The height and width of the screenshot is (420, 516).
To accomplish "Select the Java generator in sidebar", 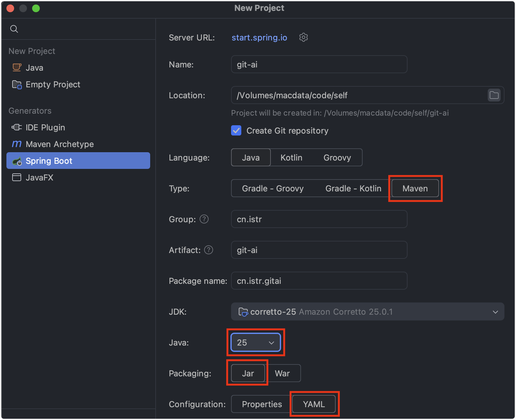I will (34, 68).
